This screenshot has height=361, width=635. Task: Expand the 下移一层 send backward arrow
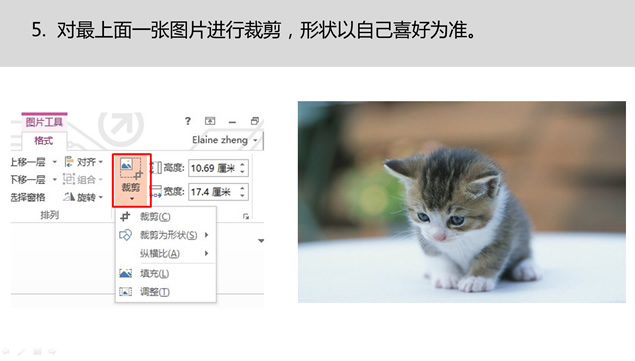tap(54, 179)
